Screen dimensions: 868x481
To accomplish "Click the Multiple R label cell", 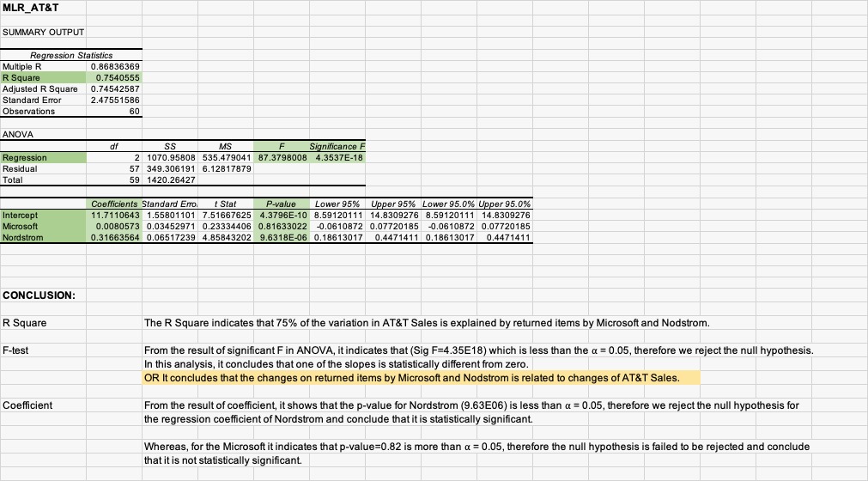I will pyautogui.click(x=43, y=66).
